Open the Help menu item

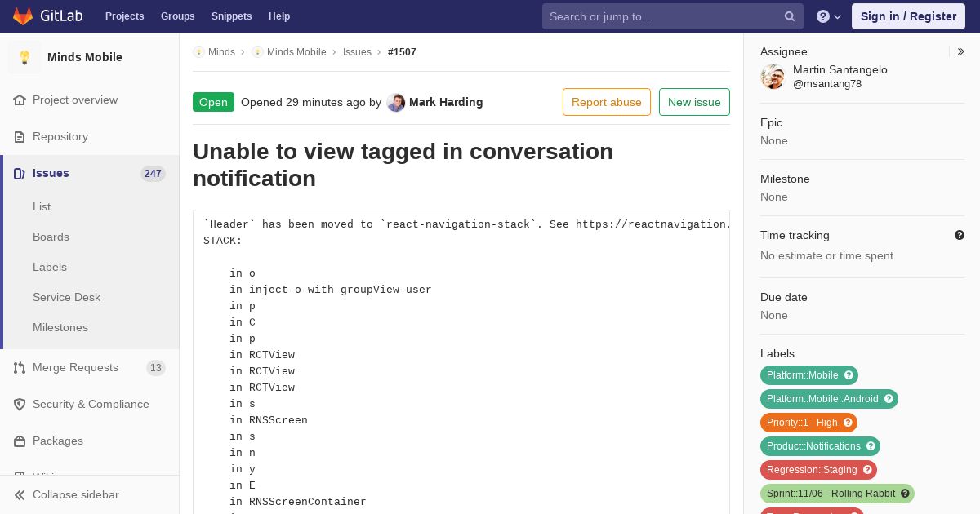click(x=279, y=16)
